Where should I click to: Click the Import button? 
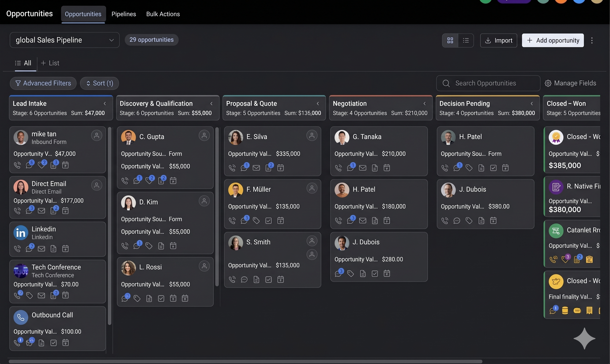[x=499, y=40]
